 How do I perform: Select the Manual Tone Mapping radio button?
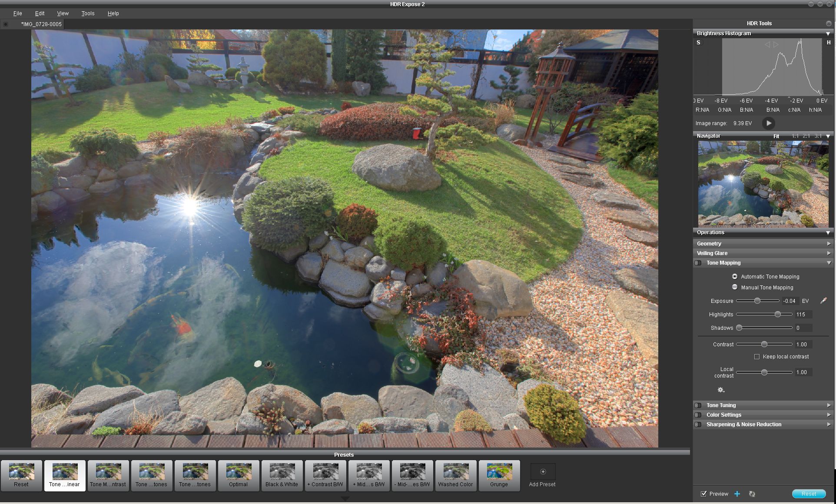pos(735,287)
